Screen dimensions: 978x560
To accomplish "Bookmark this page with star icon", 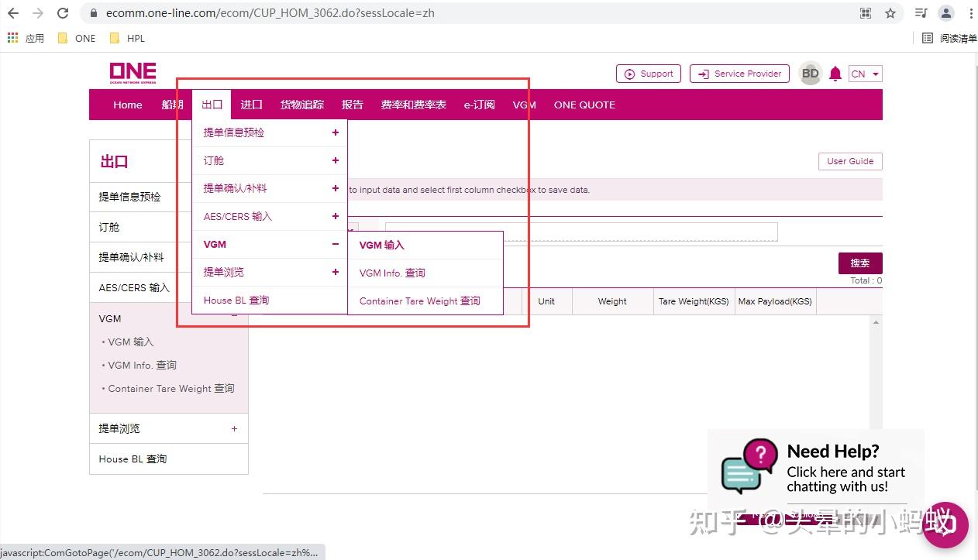I will 890,13.
